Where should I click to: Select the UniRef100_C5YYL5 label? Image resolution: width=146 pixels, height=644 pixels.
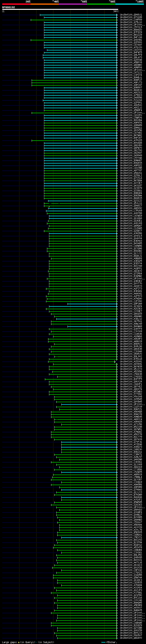pos(131,27)
